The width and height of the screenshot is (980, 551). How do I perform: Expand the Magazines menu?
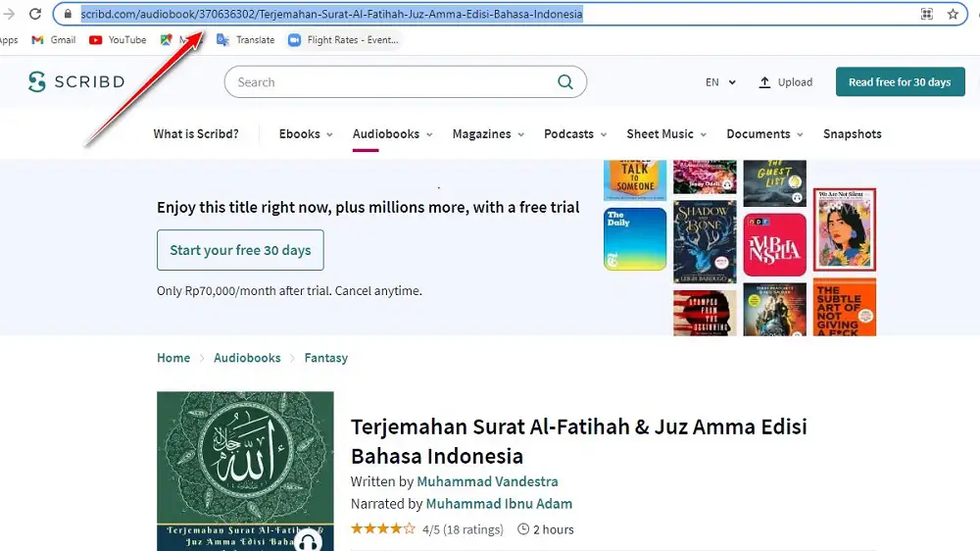488,134
